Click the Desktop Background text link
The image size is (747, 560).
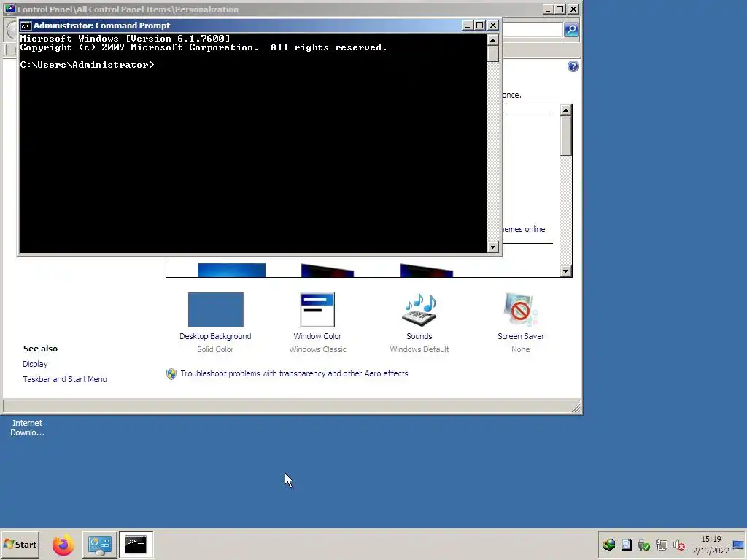click(215, 336)
